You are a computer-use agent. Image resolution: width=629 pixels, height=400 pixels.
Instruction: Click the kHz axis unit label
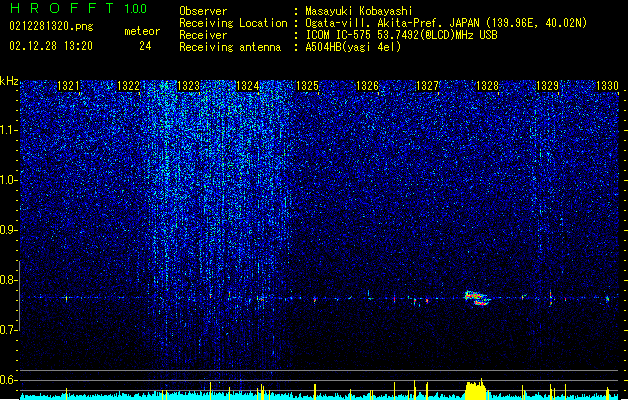[x=9, y=81]
